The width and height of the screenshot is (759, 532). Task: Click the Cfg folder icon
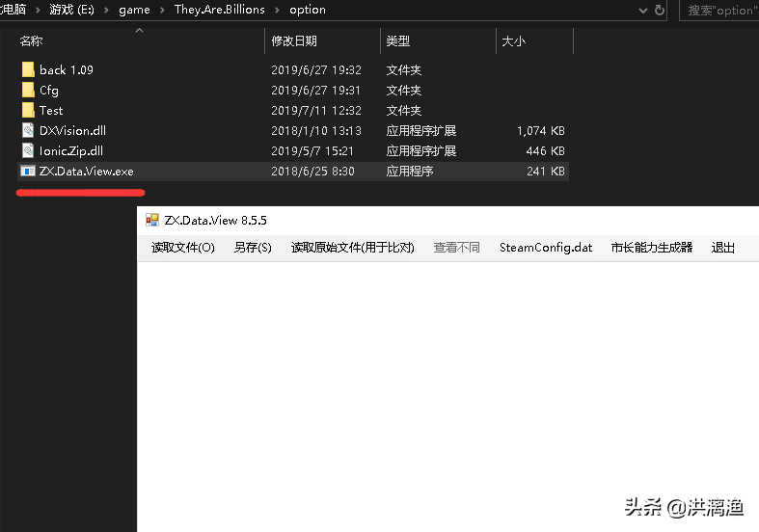click(27, 90)
